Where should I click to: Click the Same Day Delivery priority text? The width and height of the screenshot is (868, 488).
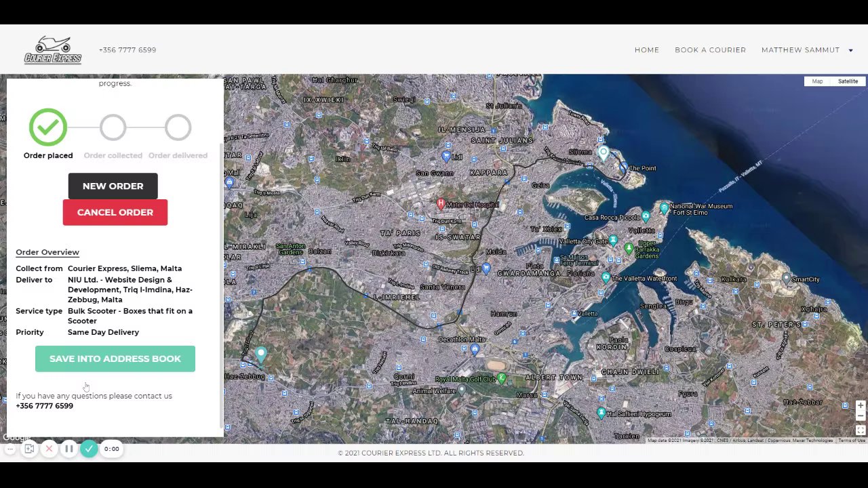click(x=103, y=332)
